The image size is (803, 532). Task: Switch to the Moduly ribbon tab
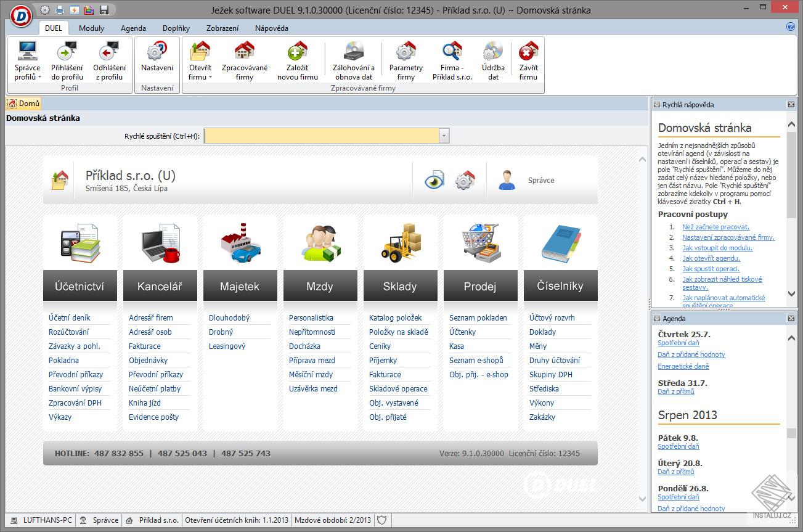tap(91, 28)
